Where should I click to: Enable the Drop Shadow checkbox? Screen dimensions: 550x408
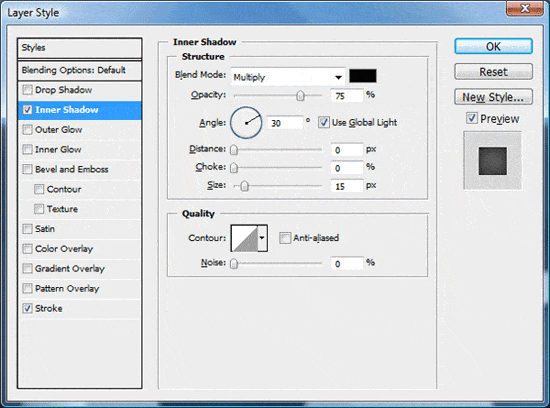27,90
